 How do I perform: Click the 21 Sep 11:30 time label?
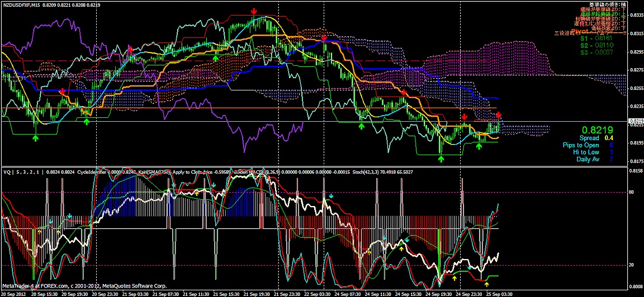pyautogui.click(x=196, y=294)
